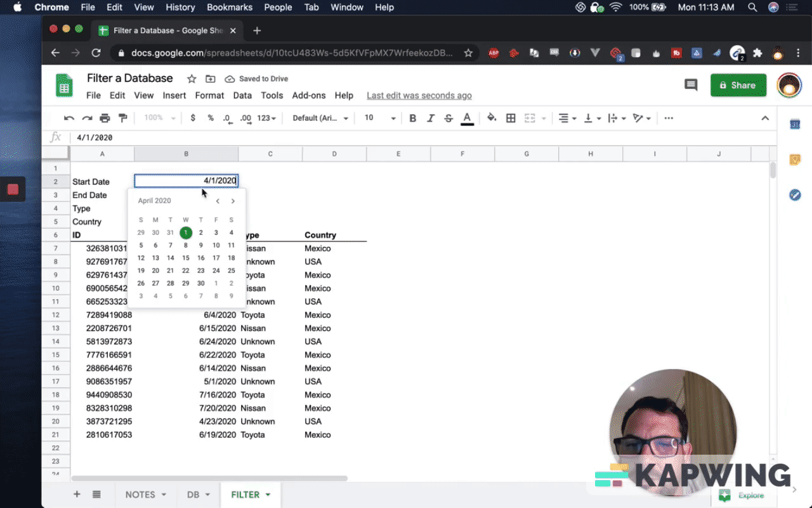812x508 pixels.
Task: Open the Data menu
Action: click(x=242, y=95)
